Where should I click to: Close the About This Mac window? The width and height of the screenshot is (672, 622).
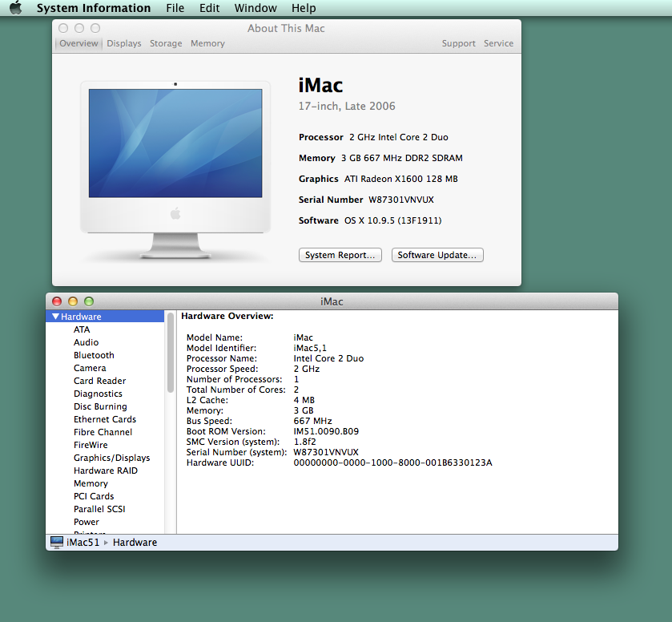pos(63,28)
